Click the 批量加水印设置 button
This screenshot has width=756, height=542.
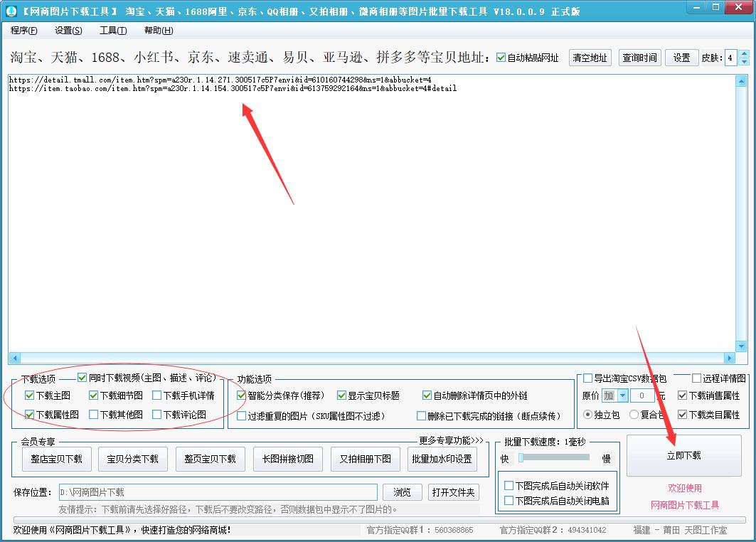click(x=442, y=459)
